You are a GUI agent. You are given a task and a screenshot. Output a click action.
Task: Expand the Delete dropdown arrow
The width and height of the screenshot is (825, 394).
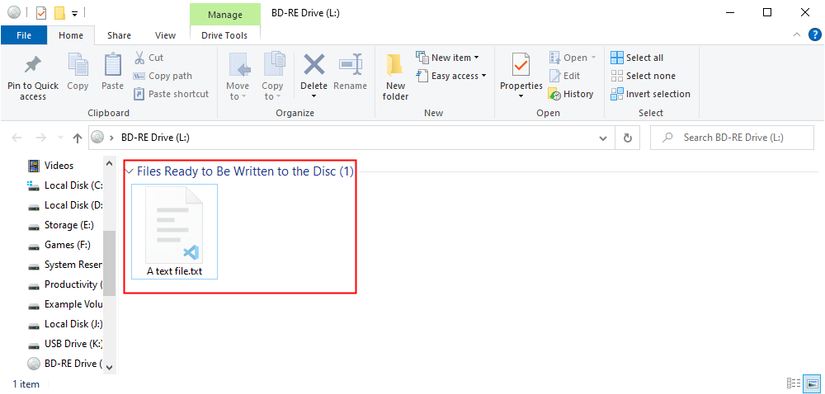tap(314, 96)
